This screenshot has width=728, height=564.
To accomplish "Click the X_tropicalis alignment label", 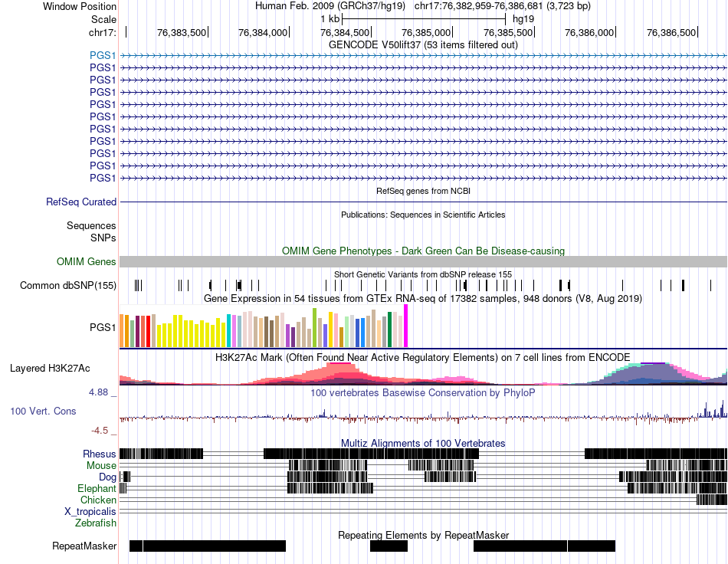I will click(x=90, y=512).
